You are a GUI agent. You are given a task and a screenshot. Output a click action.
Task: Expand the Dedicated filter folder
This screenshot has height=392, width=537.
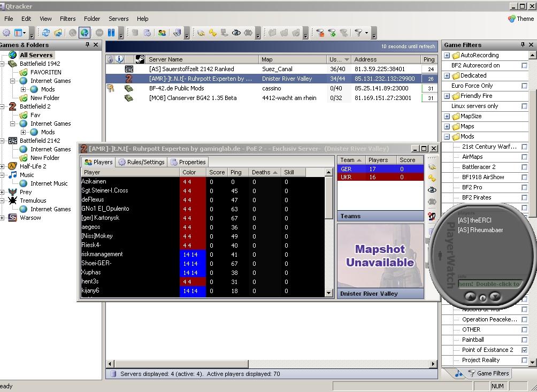click(x=447, y=75)
